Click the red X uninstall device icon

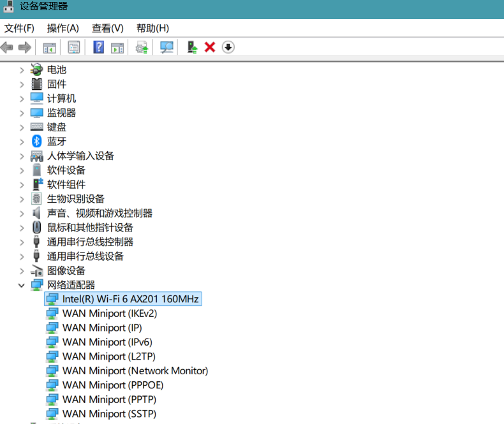click(209, 47)
